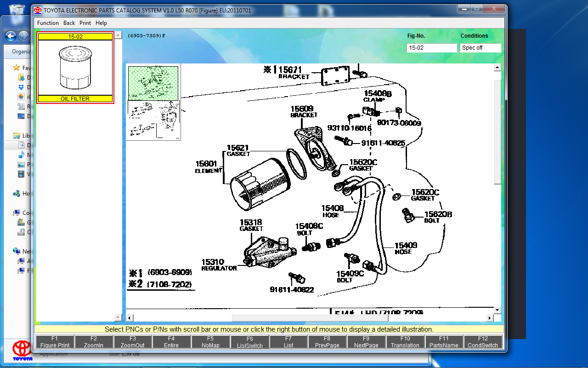Open the Help menu
The width and height of the screenshot is (588, 368).
tap(102, 23)
